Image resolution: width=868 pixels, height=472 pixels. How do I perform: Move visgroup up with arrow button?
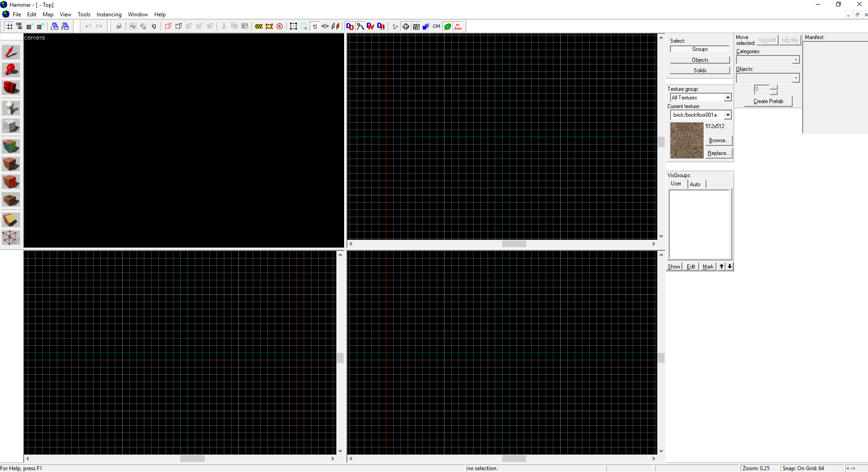pyautogui.click(x=721, y=267)
